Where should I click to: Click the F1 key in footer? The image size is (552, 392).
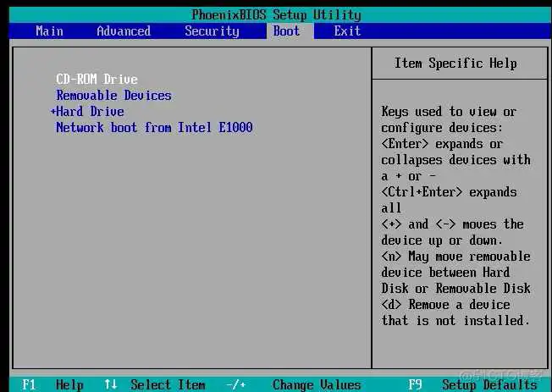click(29, 384)
